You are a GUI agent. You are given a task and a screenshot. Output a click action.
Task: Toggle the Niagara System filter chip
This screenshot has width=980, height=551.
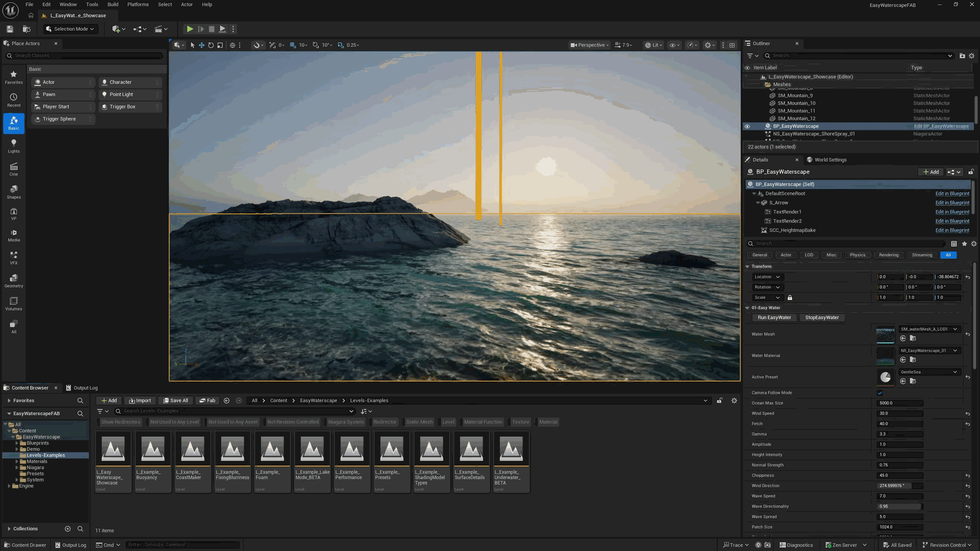[x=345, y=422]
